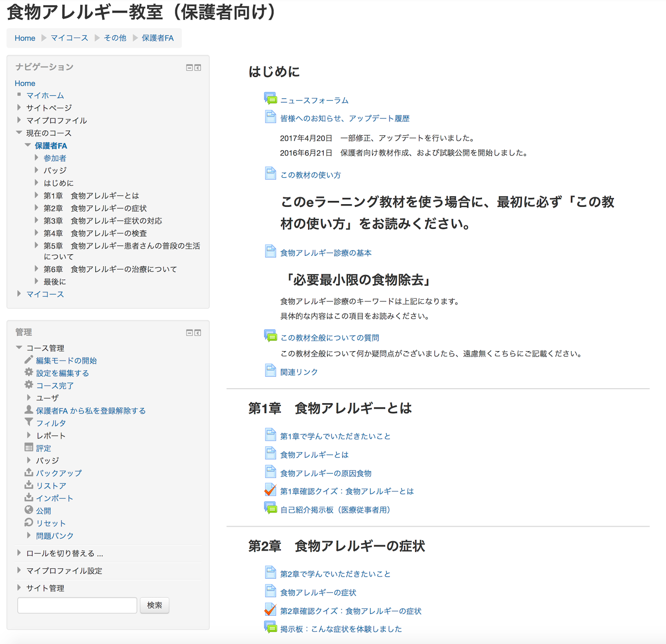Click the reset arrow icon next to リセット
Screen dimensions: 666x644
(x=29, y=522)
